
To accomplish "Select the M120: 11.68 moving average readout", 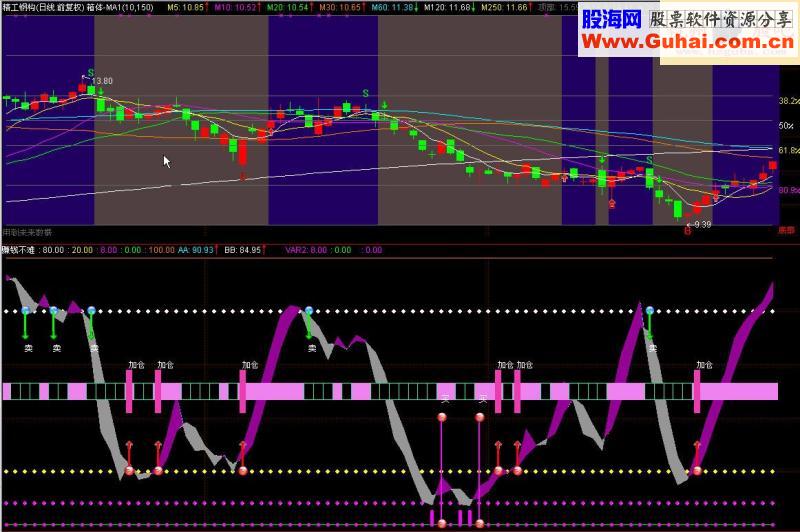I will [448, 8].
